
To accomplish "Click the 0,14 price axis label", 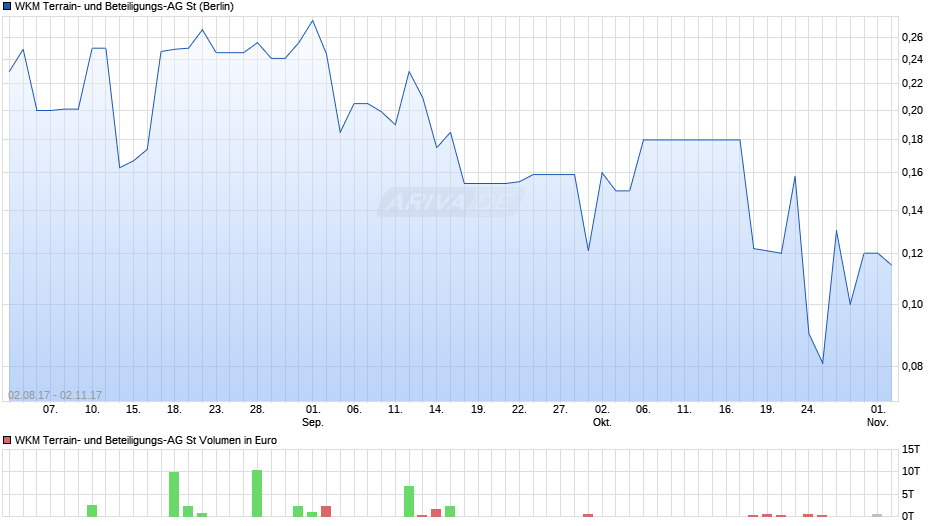I will [x=912, y=211].
